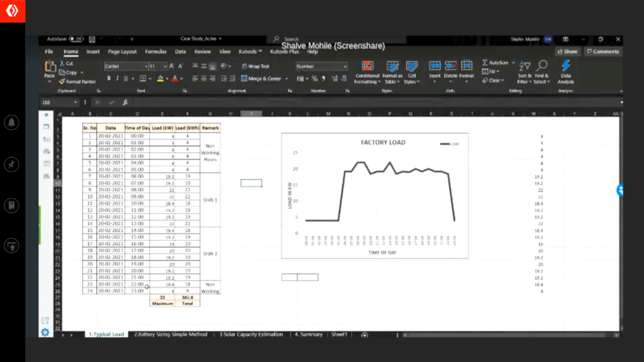Click the Format Painter brush
The width and height of the screenshot is (644, 362).
click(62, 82)
